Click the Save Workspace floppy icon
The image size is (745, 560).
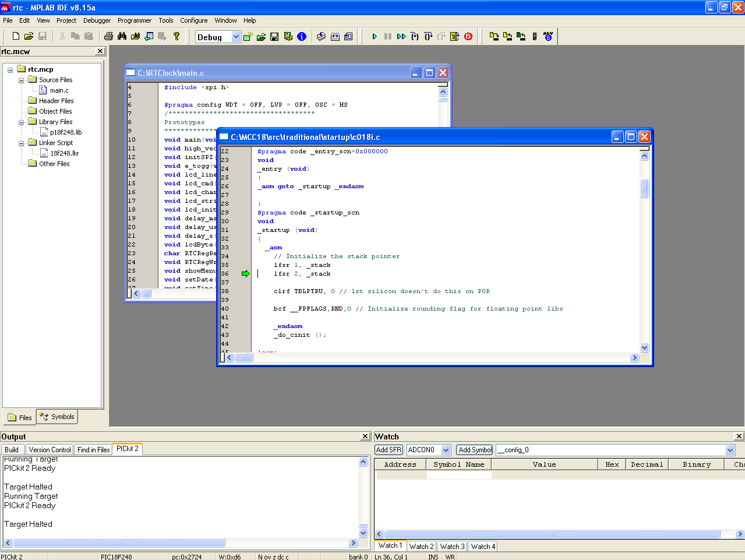click(274, 37)
